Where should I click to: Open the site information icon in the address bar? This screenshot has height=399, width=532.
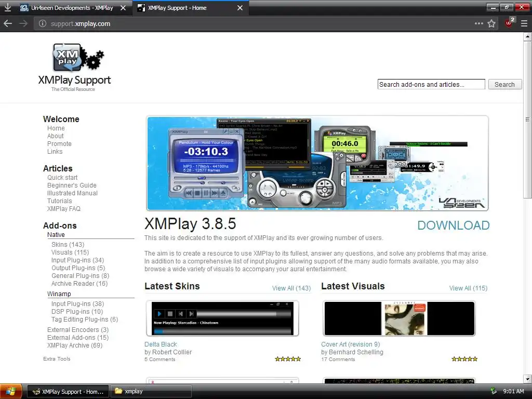pyautogui.click(x=43, y=23)
